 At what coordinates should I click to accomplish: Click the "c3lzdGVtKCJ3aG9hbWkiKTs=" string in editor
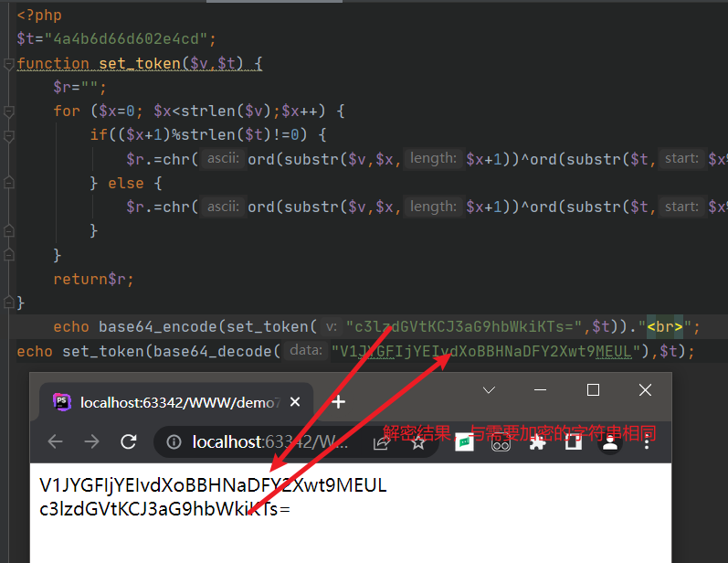coord(464,326)
